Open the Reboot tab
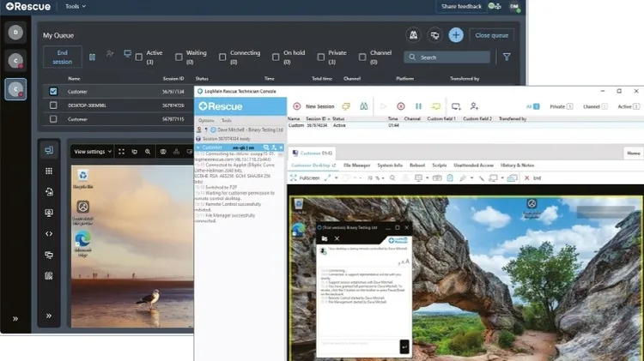Viewport: 644px width, 361px height. coord(417,165)
